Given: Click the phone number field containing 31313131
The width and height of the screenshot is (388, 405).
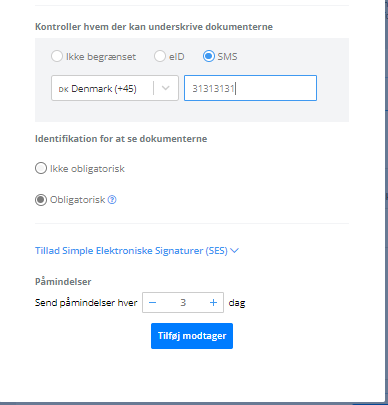Looking at the screenshot, I should click(250, 88).
